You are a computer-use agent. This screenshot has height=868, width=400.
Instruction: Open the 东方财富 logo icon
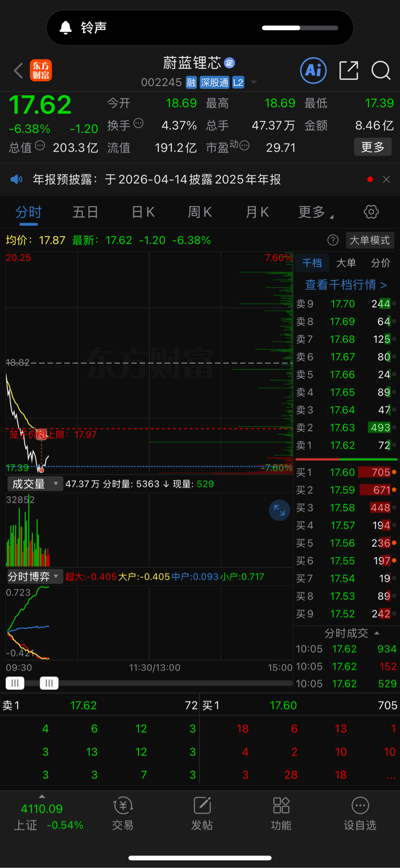[41, 70]
